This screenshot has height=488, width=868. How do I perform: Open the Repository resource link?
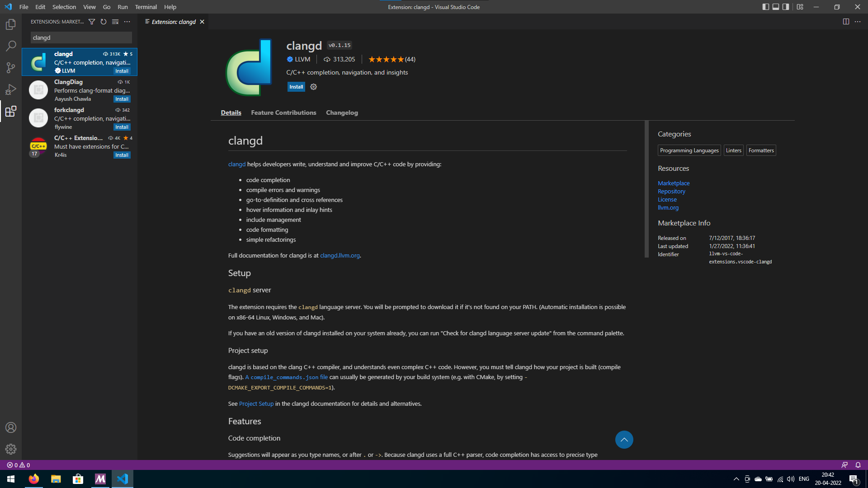tap(671, 191)
